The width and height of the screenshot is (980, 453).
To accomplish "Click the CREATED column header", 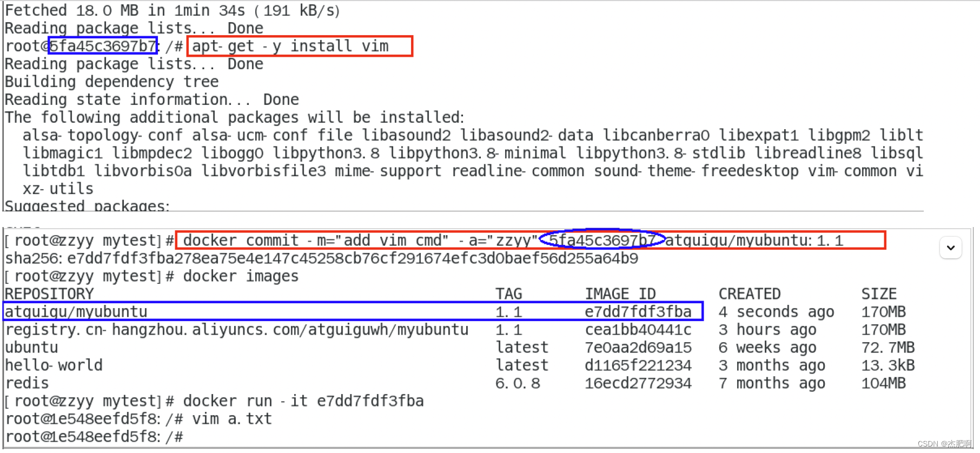I will pyautogui.click(x=750, y=294).
